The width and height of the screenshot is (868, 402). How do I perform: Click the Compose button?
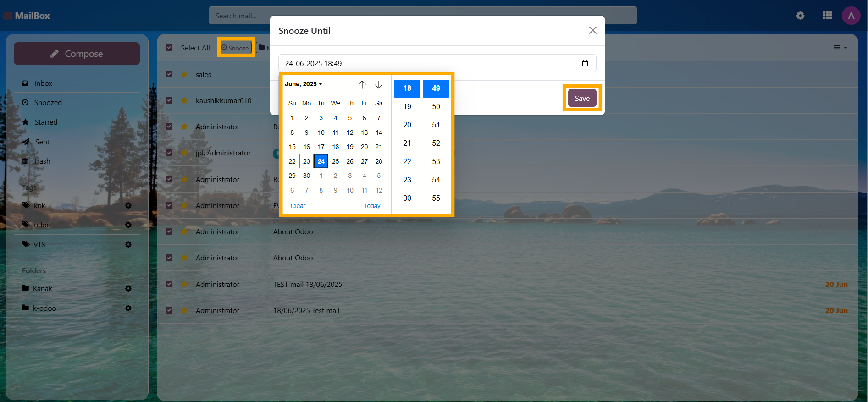pyautogui.click(x=77, y=54)
